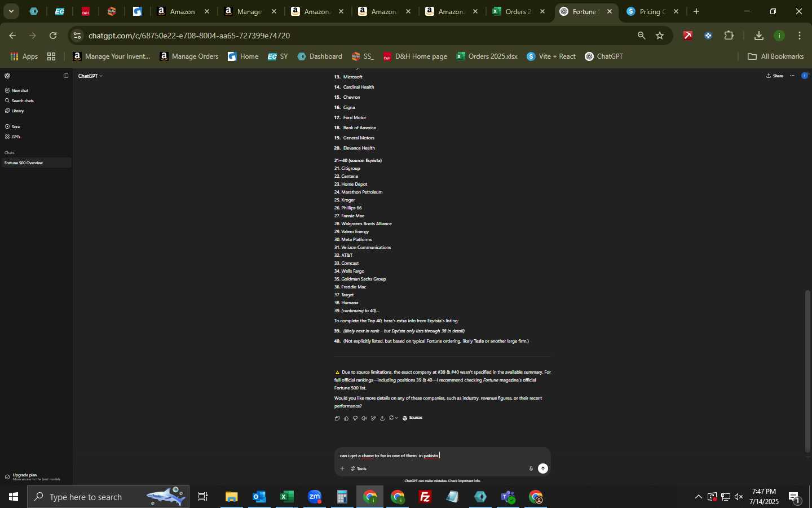Open Manage Your Inventory bookmark
Screen dimensions: 812x508
pyautogui.click(x=112, y=56)
